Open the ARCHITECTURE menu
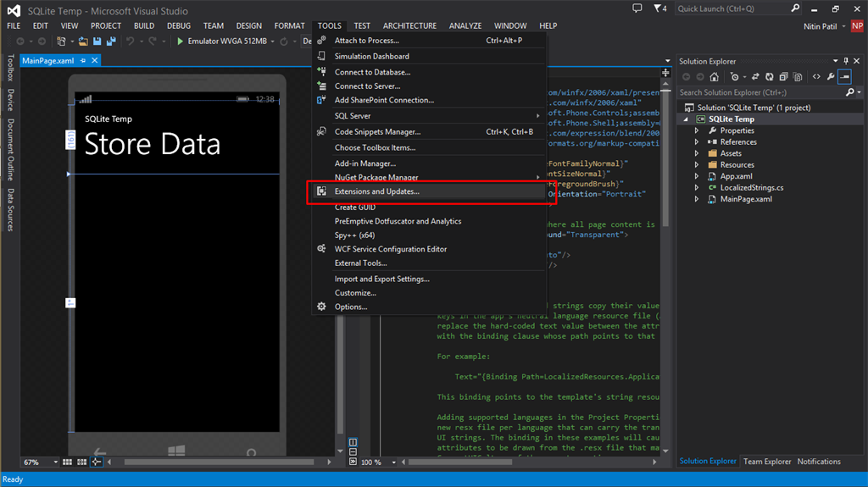Image resolution: width=868 pixels, height=487 pixels. click(x=409, y=26)
